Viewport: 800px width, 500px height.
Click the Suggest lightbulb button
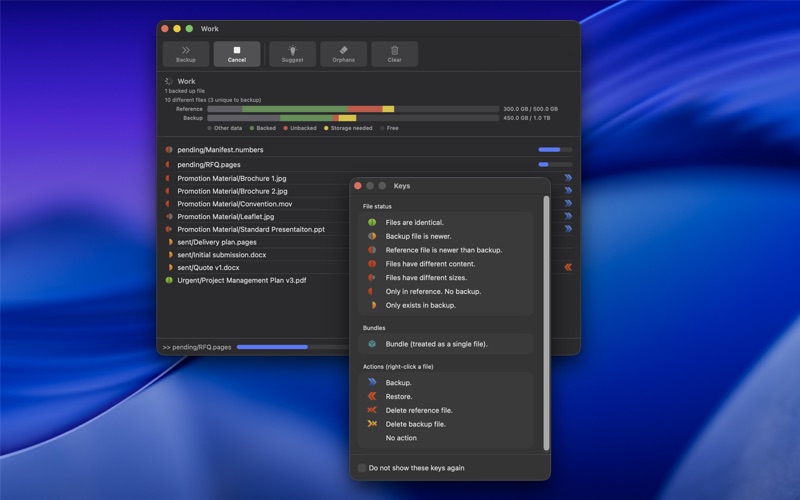click(x=292, y=54)
